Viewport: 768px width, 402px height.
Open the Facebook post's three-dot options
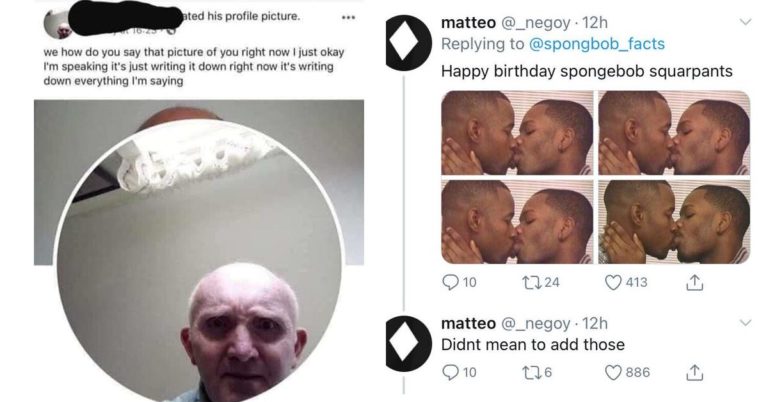[347, 18]
